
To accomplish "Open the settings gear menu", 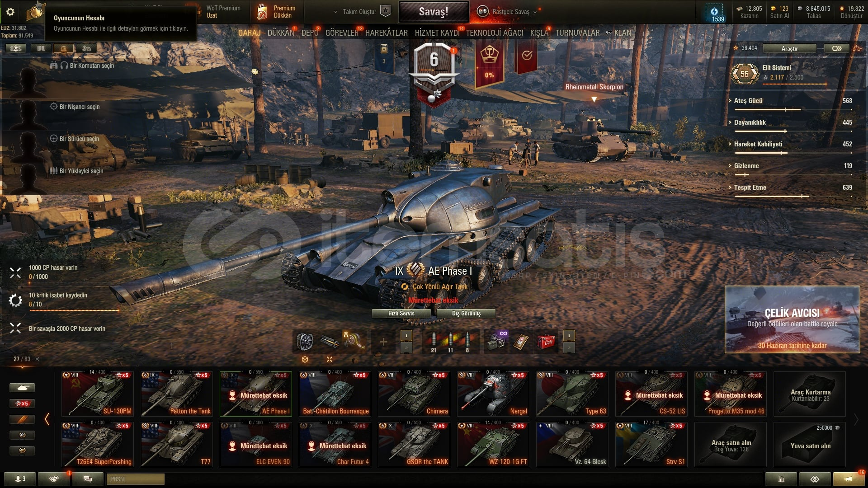I will click(10, 12).
